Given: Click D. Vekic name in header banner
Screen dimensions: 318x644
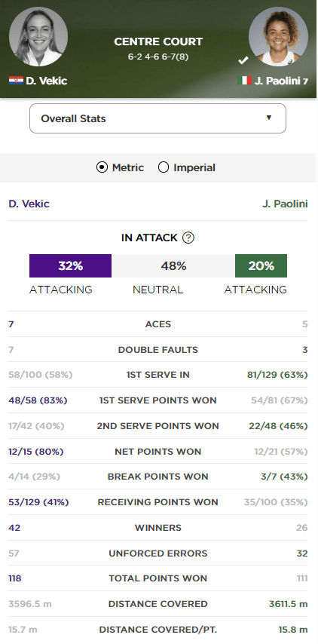Looking at the screenshot, I should tap(47, 81).
